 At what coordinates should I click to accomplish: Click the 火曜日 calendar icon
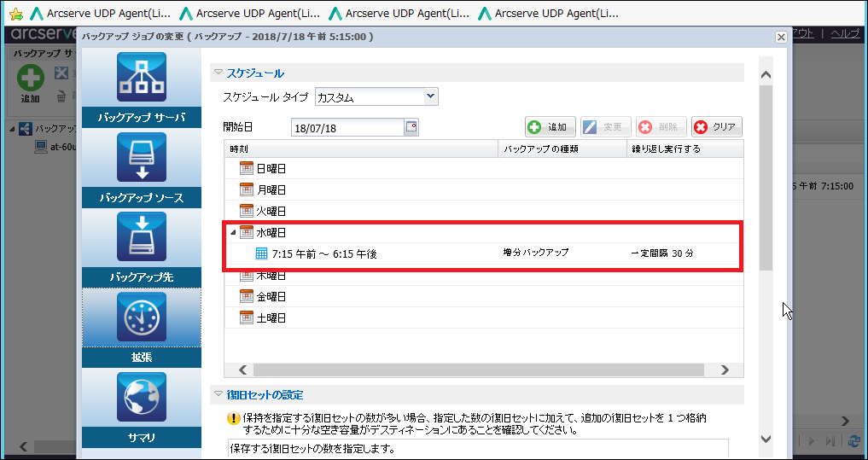coord(247,211)
